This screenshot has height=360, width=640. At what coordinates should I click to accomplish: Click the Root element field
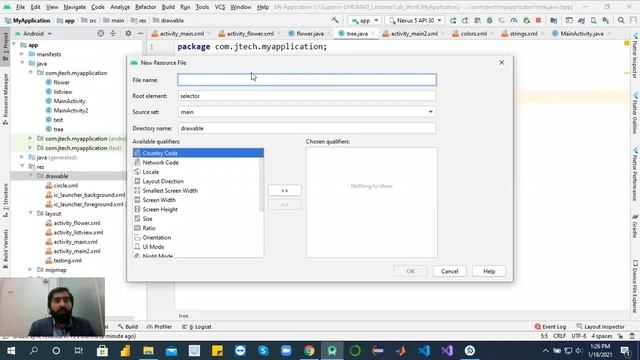(307, 96)
